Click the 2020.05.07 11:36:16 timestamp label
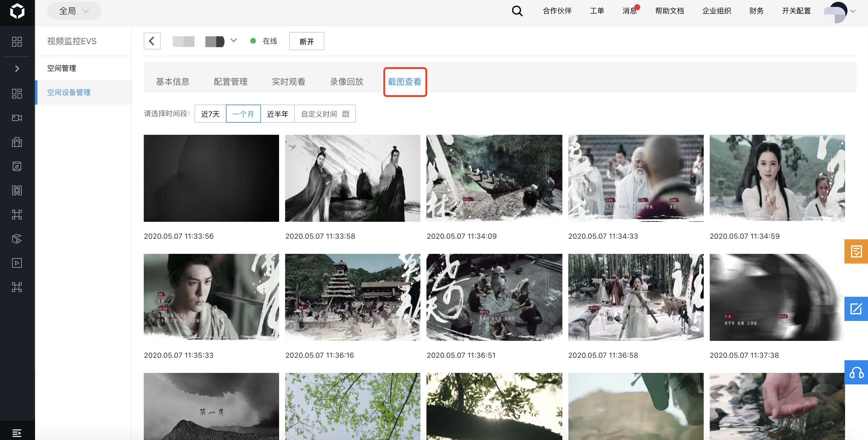 coord(320,355)
